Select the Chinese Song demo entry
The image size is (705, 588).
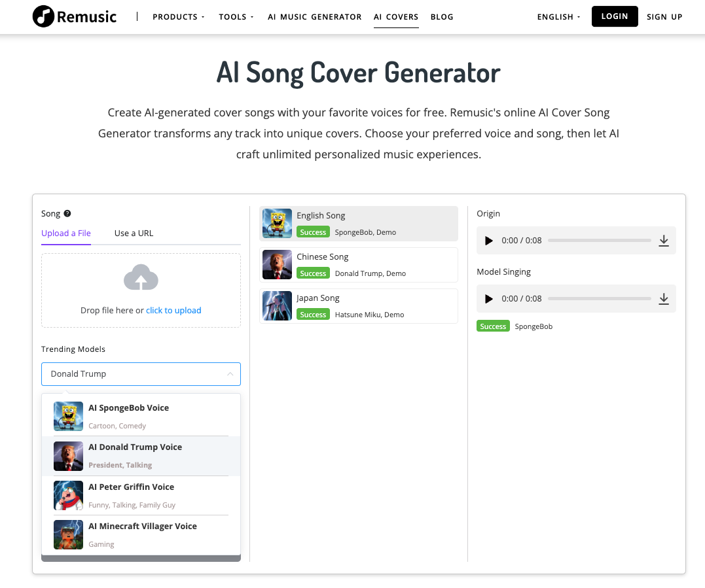358,264
